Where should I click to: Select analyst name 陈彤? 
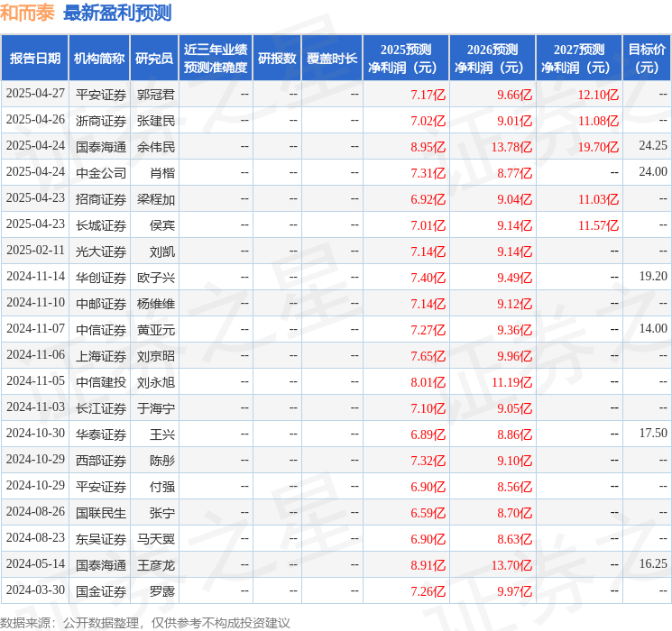pyautogui.click(x=162, y=461)
